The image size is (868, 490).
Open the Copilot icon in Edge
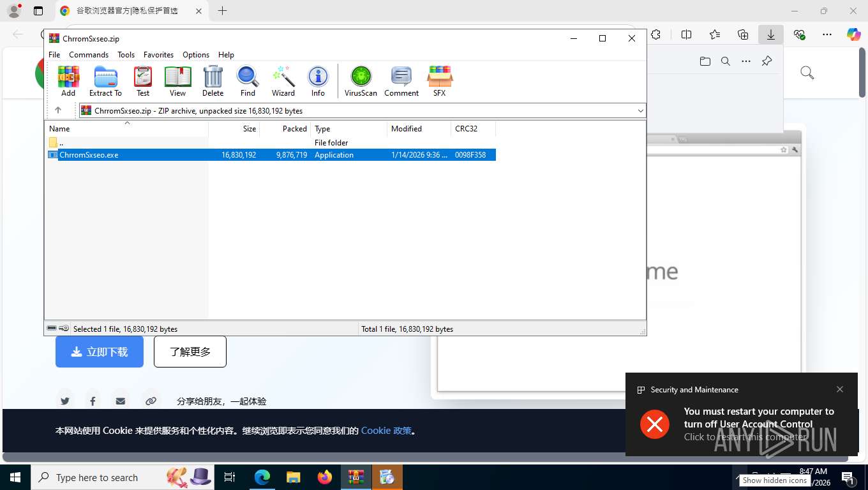point(854,34)
